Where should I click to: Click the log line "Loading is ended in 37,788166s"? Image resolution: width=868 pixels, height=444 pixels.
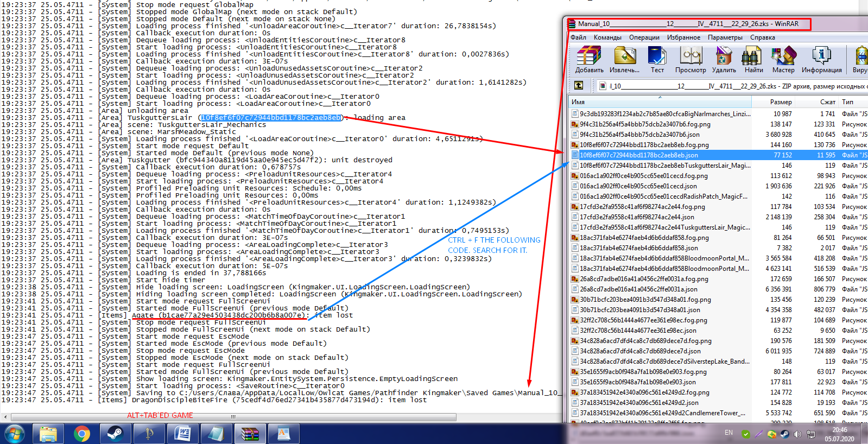(134, 273)
